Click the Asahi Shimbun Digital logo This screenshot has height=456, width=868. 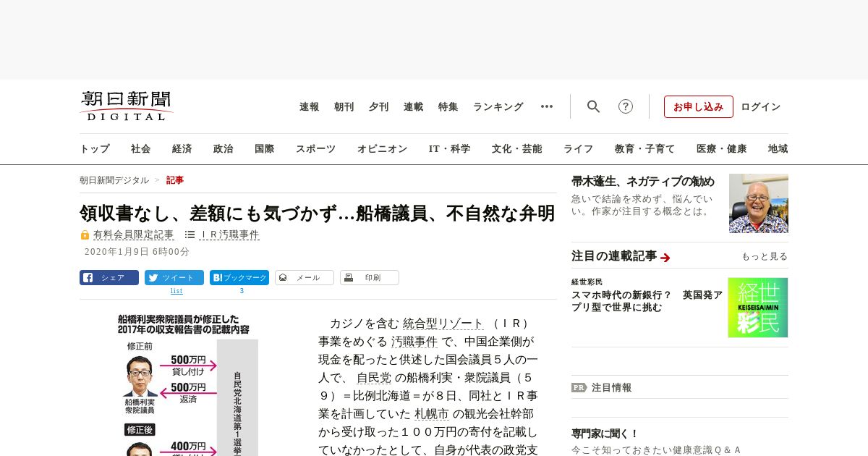[127, 106]
